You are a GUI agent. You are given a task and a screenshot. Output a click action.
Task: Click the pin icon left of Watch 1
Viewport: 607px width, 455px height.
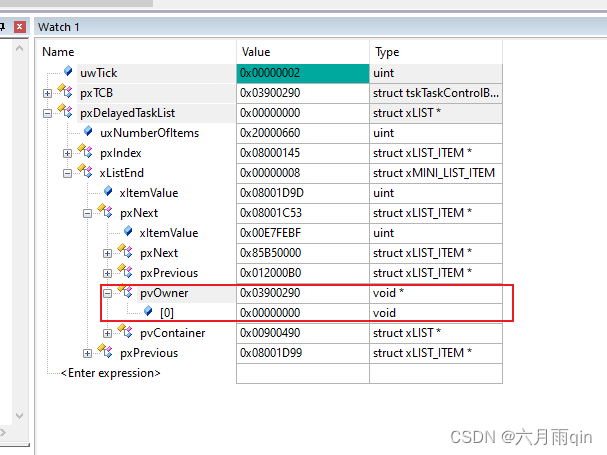point(4,27)
